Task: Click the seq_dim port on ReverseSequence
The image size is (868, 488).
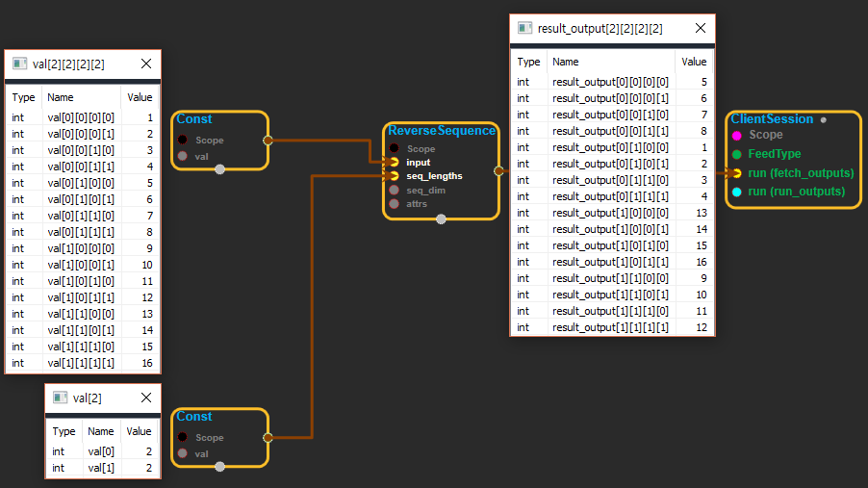Action: pos(395,190)
